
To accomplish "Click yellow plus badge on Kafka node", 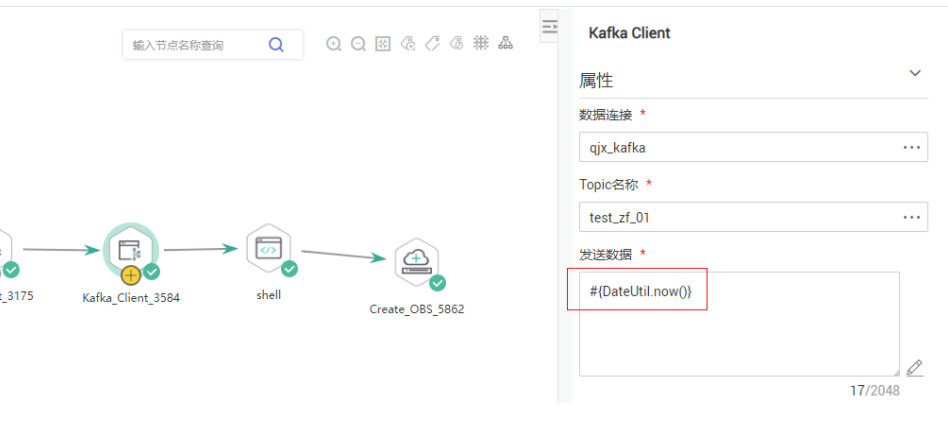I will click(x=131, y=274).
